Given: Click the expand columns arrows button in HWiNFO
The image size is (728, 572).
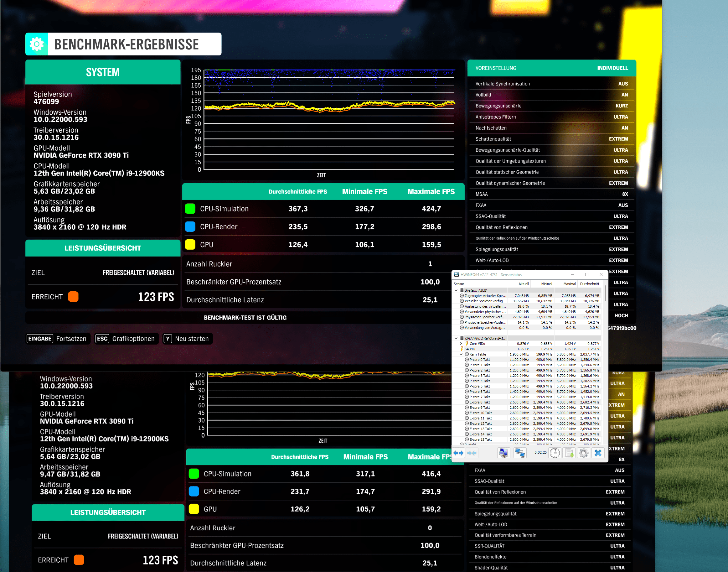Looking at the screenshot, I should [458, 453].
